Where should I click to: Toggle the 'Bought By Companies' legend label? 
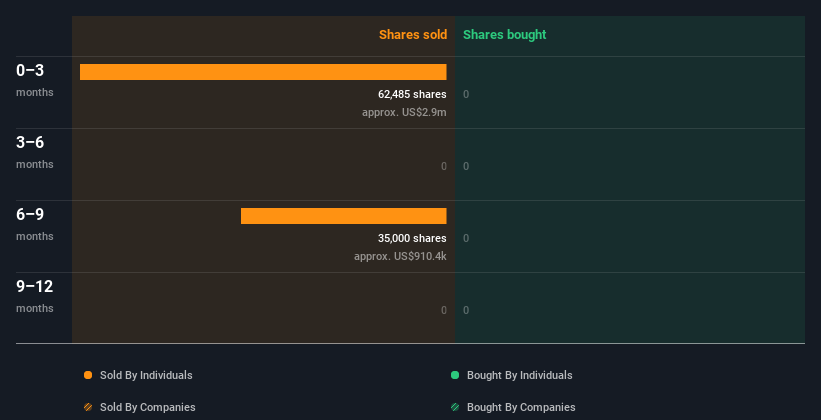tap(521, 407)
